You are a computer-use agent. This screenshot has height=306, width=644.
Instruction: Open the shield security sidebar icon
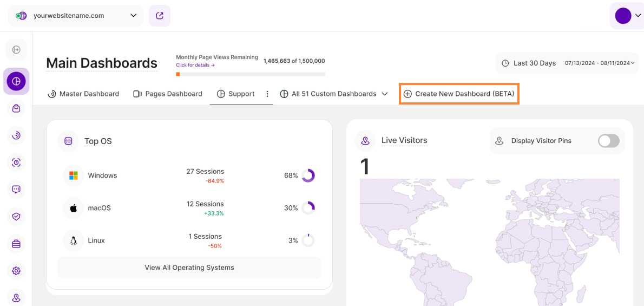16,217
